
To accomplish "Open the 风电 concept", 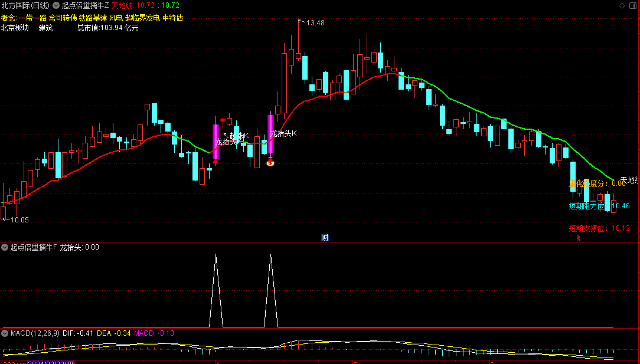I will 116,18.
